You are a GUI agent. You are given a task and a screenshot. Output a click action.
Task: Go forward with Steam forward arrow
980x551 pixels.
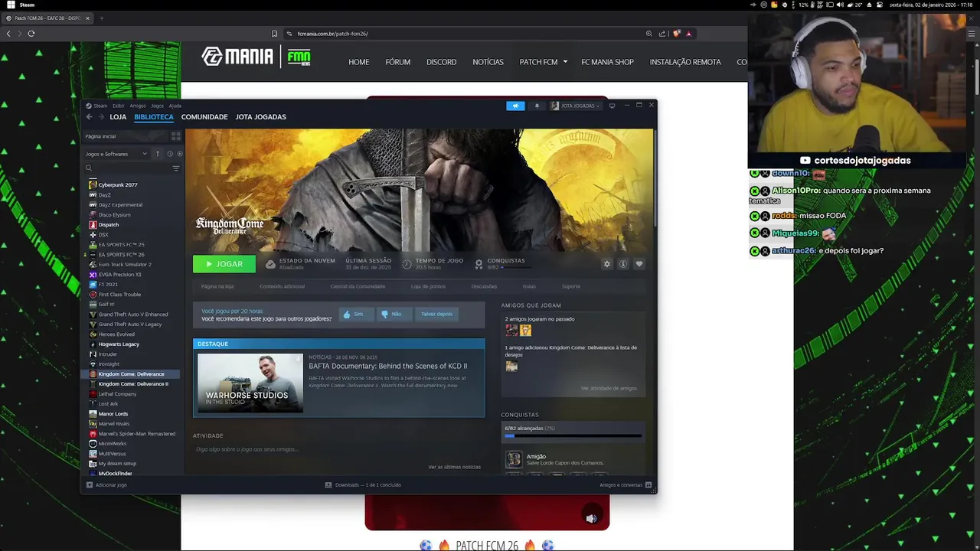(x=101, y=117)
